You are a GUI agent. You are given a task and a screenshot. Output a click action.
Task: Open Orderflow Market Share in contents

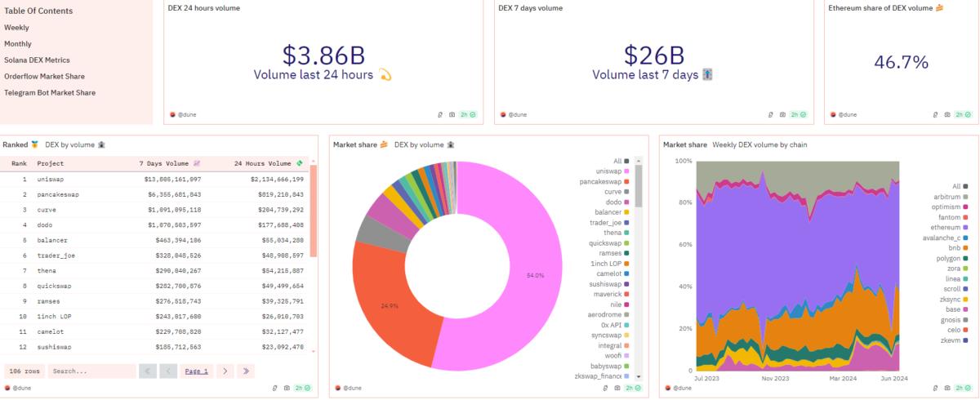[x=44, y=77]
